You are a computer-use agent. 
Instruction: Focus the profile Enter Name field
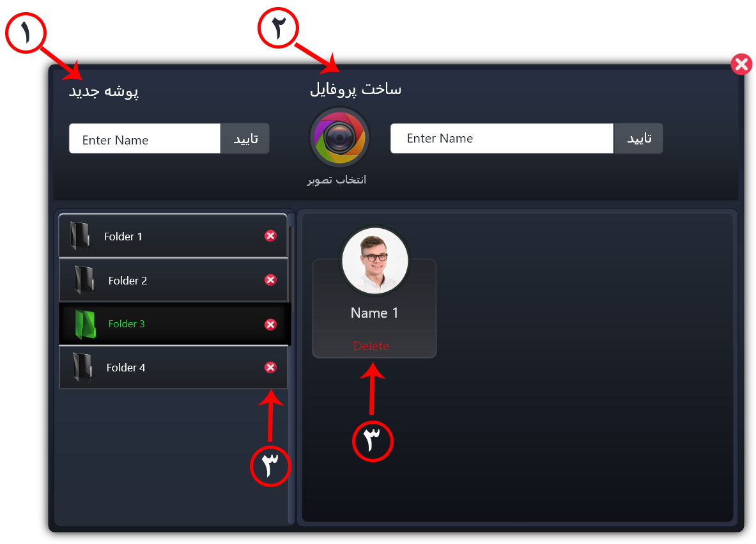[x=502, y=139]
